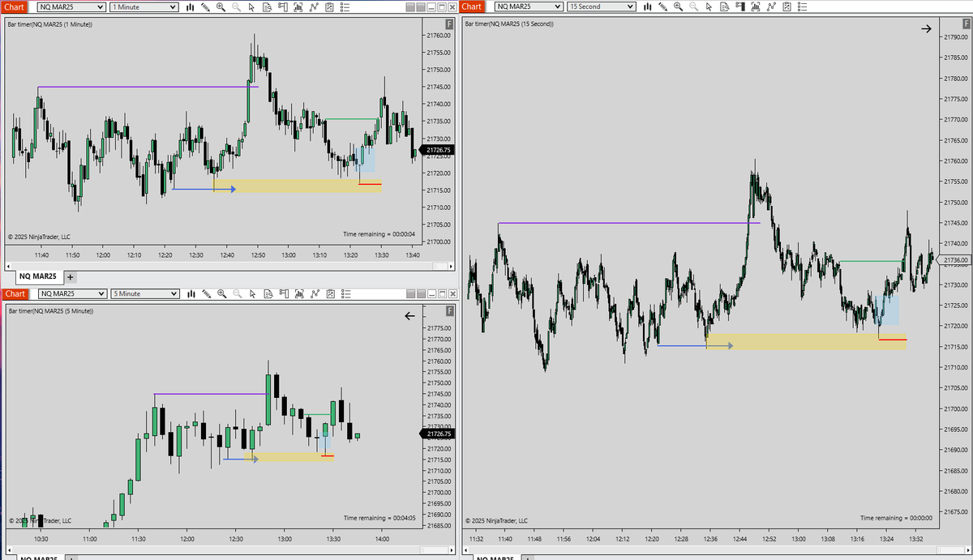Open the chart properties list icon on the 5 Minute toolbar
This screenshot has width=973, height=560.
[345, 293]
